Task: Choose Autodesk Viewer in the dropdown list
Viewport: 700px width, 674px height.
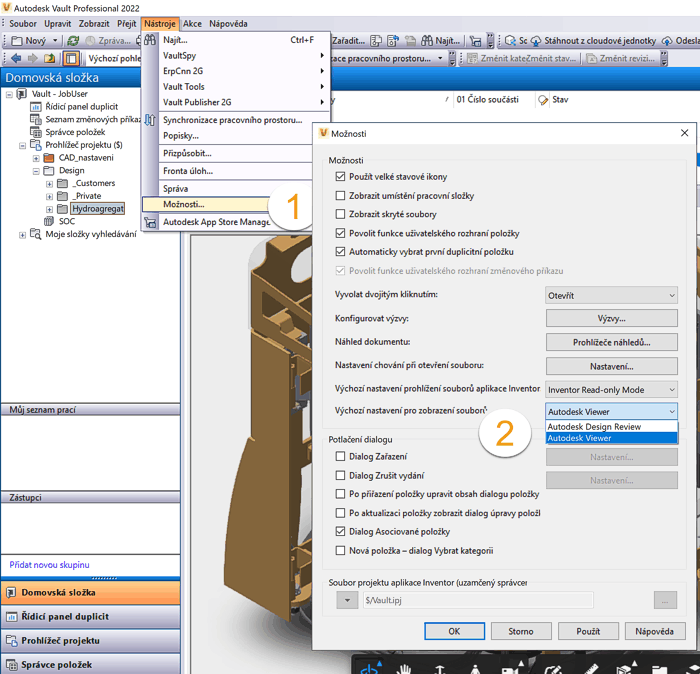Action: tap(611, 438)
